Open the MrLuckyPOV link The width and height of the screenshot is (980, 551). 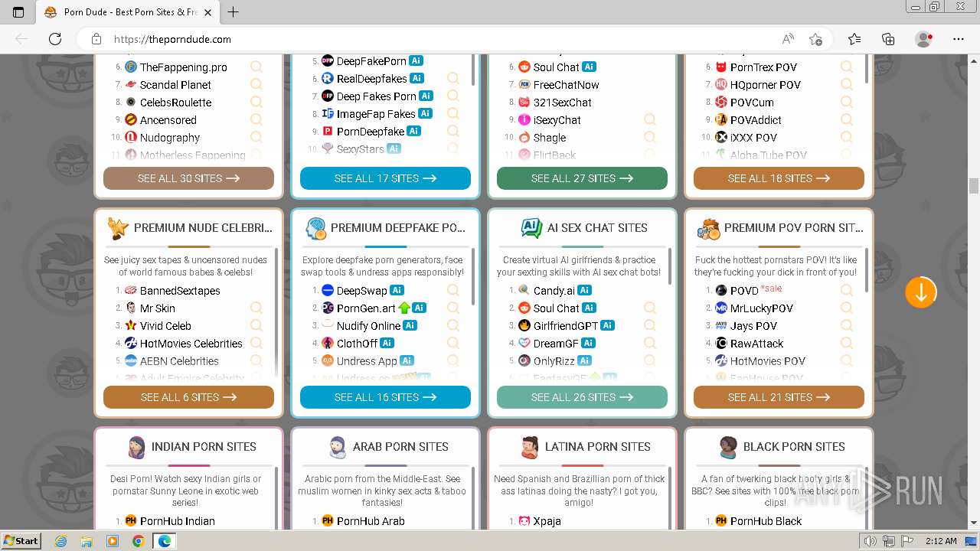[761, 308]
